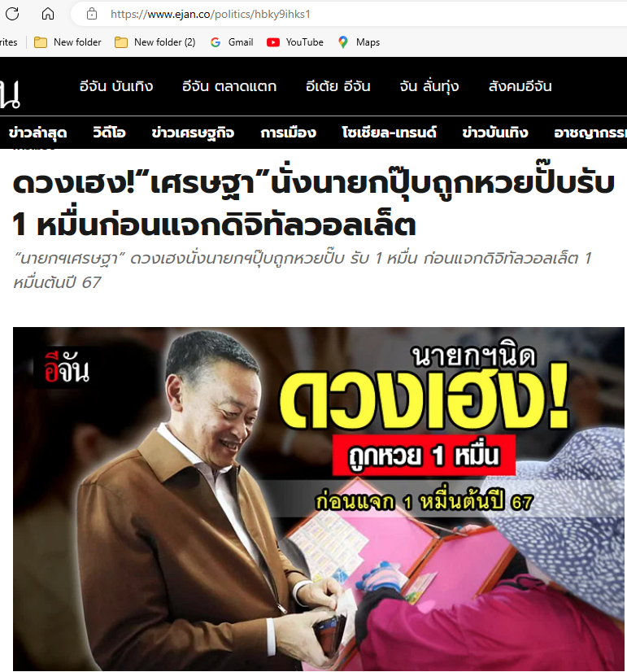
Task: Open the Gmail bookmark
Action: 232,42
